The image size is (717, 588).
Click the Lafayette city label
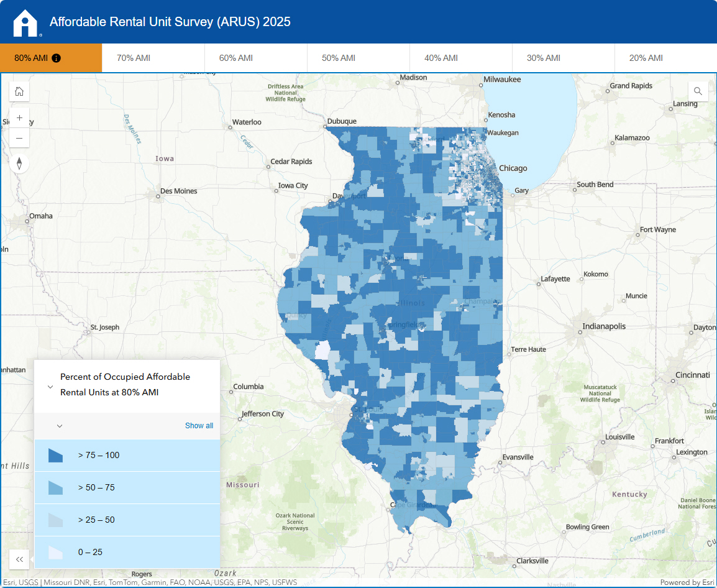click(555, 278)
